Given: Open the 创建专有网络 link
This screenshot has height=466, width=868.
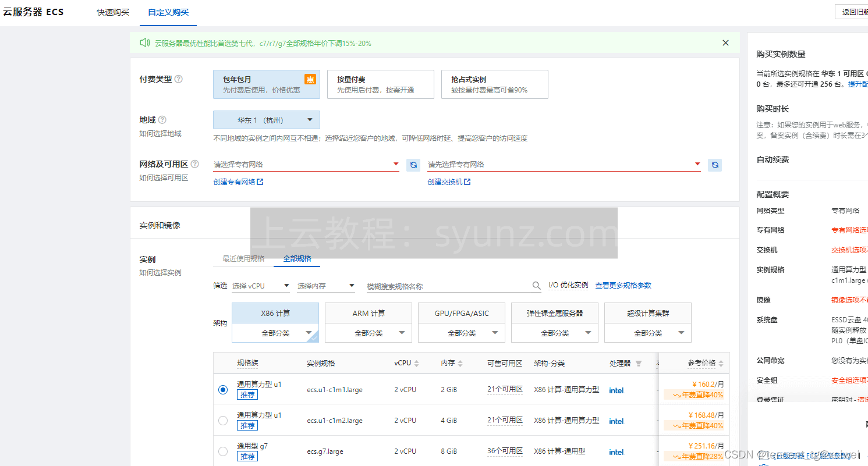Looking at the screenshot, I should [235, 182].
